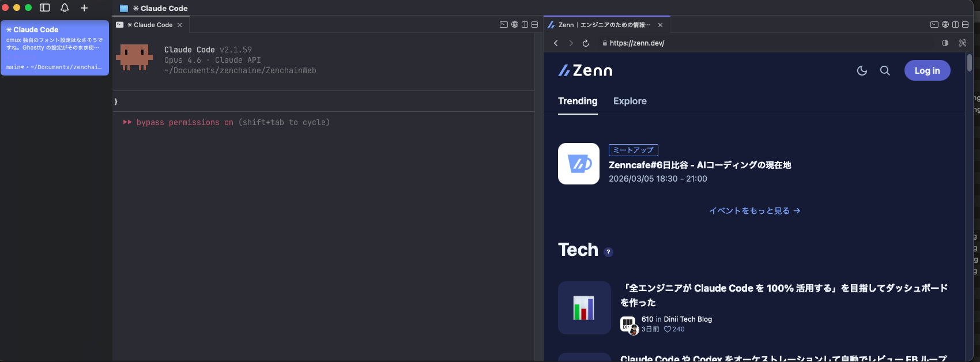Click the Tech help question mark icon

click(608, 252)
